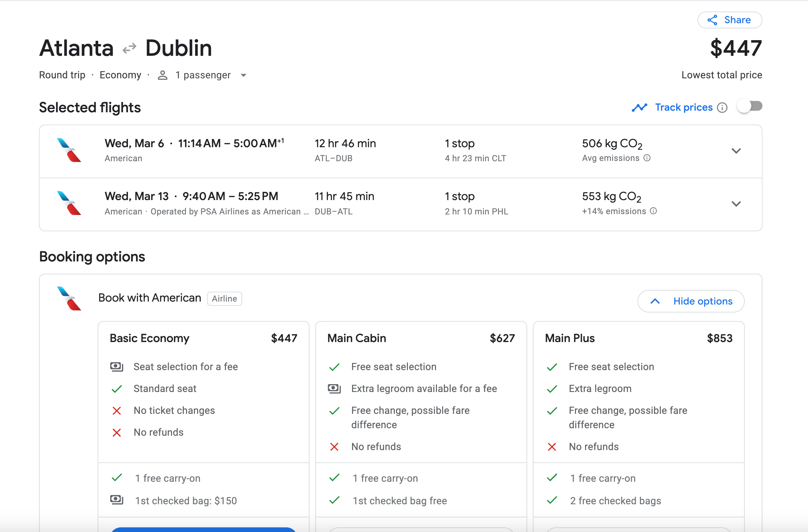Click Hide options button

click(x=691, y=301)
